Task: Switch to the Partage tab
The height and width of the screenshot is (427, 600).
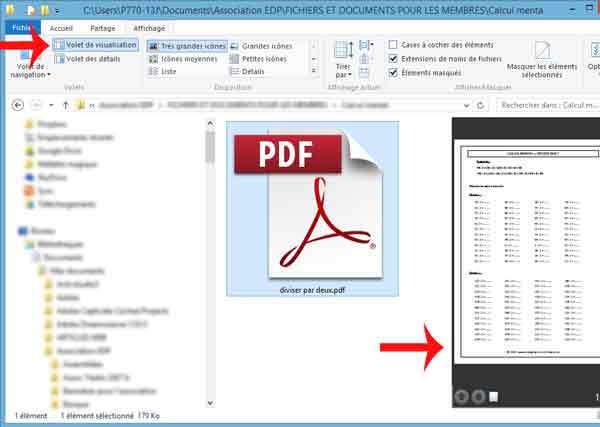Action: 103,28
